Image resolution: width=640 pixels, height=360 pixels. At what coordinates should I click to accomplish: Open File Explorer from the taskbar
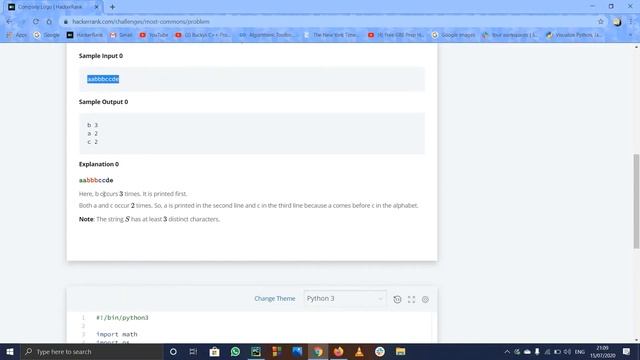pyautogui.click(x=400, y=351)
